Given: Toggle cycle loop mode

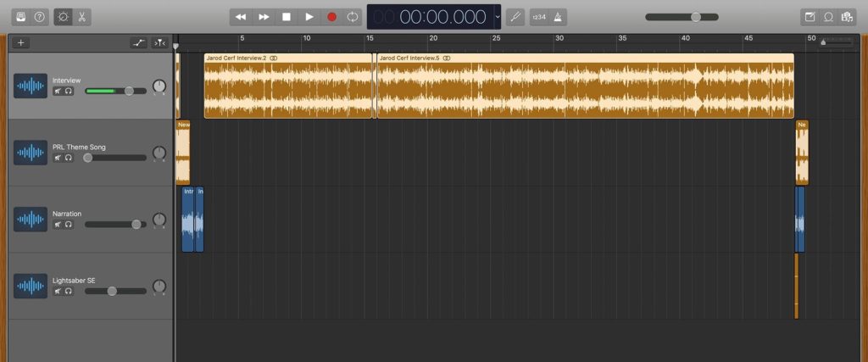Looking at the screenshot, I should (353, 17).
